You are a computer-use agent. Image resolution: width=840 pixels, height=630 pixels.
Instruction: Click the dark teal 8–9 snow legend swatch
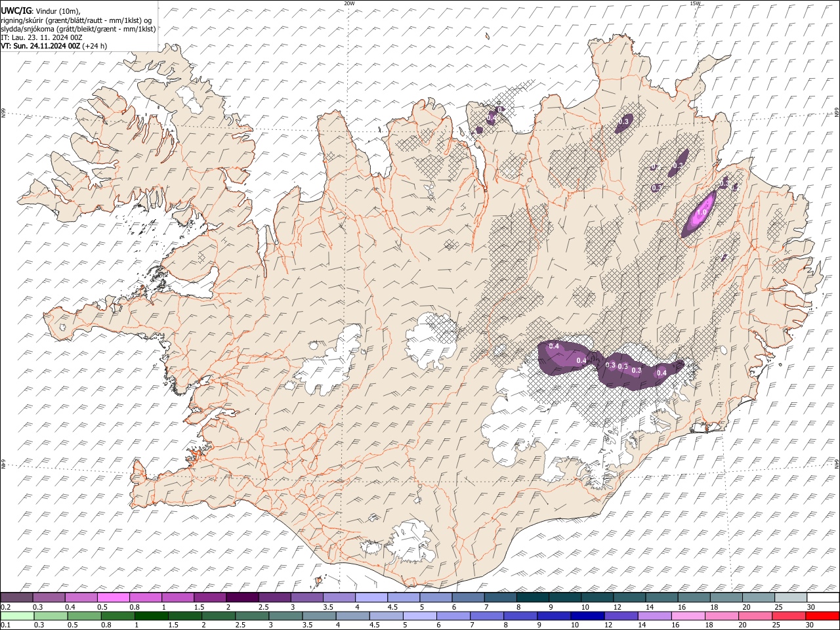(533, 598)
